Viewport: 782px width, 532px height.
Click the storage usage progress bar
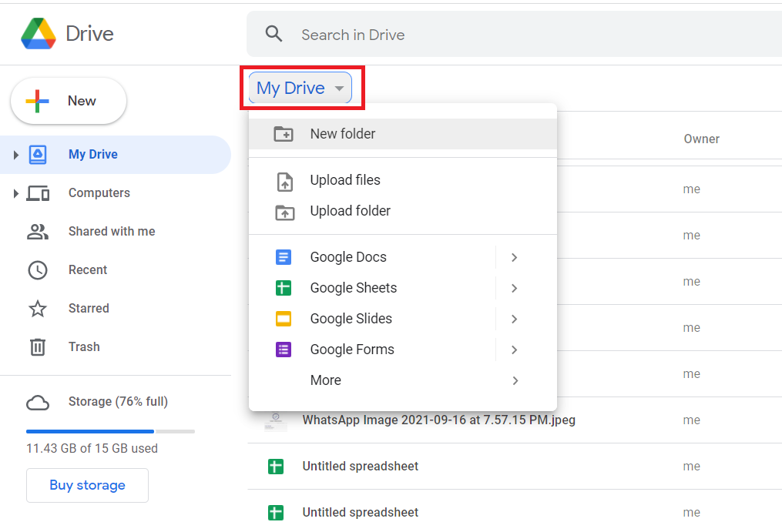point(110,431)
